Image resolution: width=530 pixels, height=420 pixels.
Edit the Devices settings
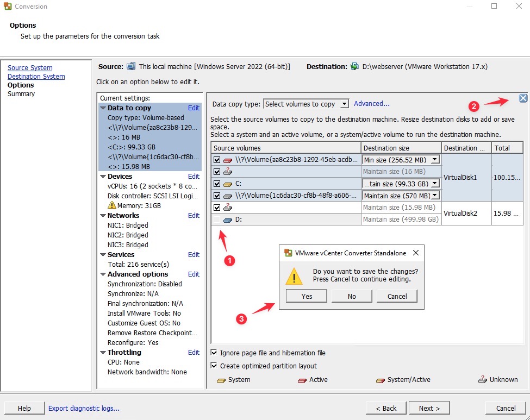coord(194,177)
